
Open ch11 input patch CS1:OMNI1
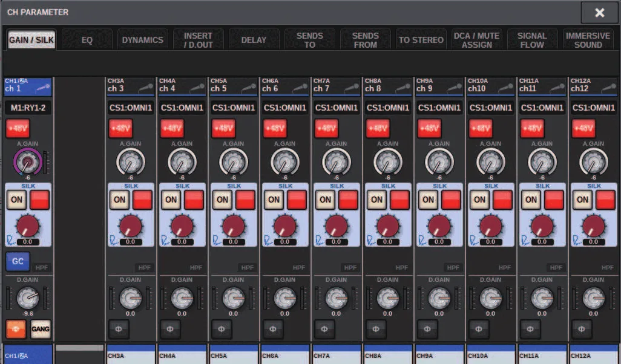click(x=542, y=108)
